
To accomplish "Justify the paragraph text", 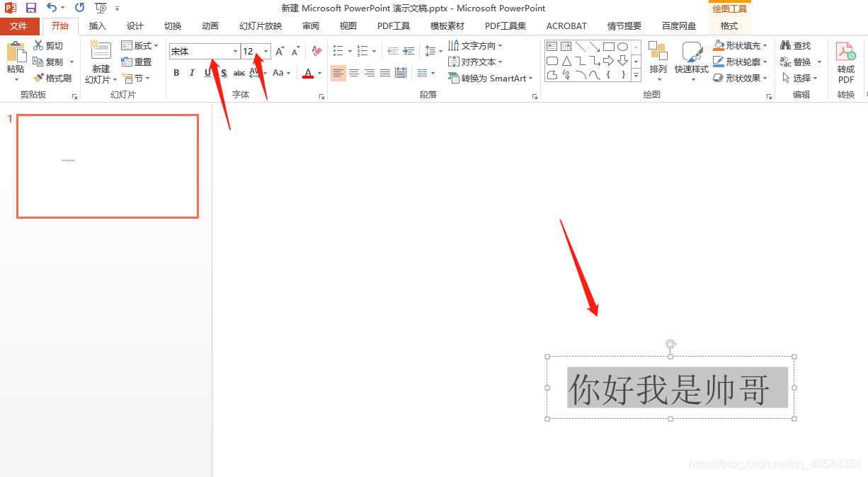I will coord(385,73).
